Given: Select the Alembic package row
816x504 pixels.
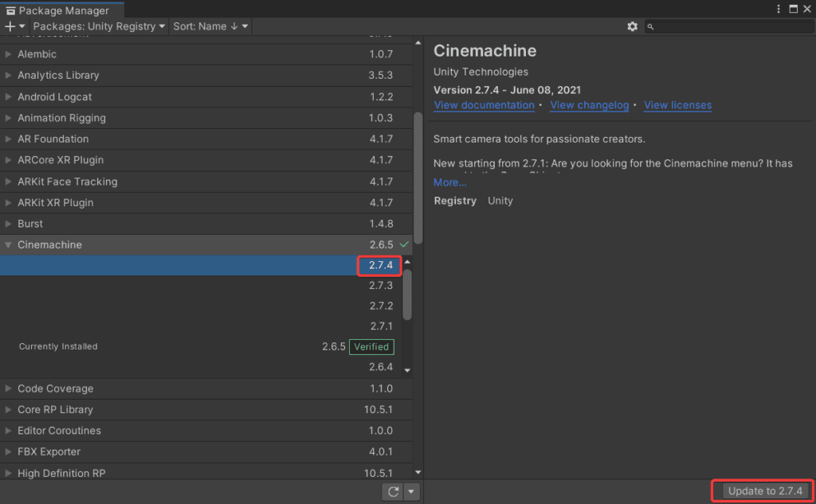Looking at the screenshot, I should tap(206, 54).
